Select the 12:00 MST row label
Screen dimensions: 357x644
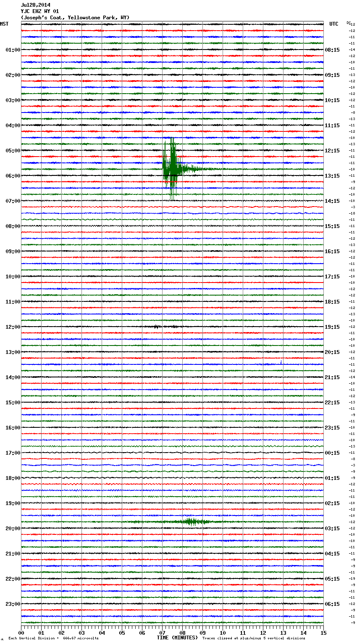pyautogui.click(x=13, y=327)
